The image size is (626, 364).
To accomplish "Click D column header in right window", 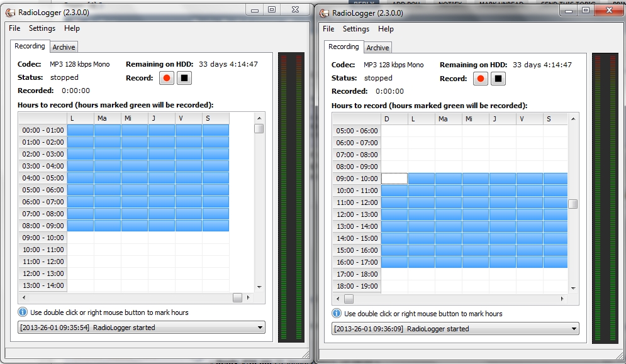I will 394,119.
